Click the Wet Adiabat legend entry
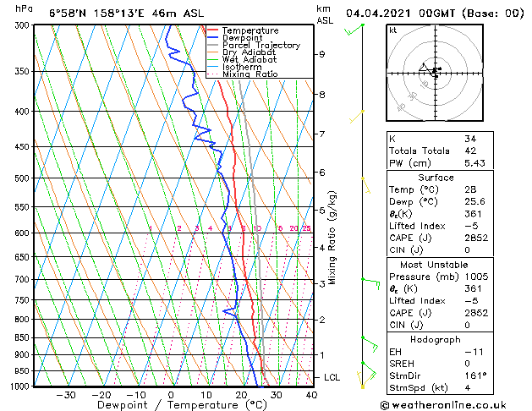 [242, 60]
